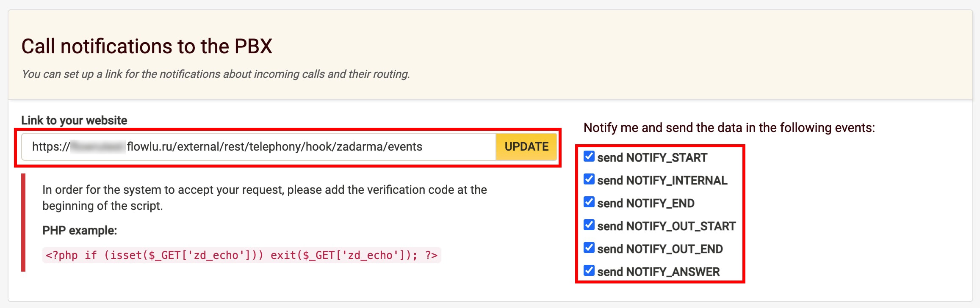Image resolution: width=980 pixels, height=308 pixels.
Task: Click the 'send NOTIFY_INTERNAL' label text
Action: [662, 181]
